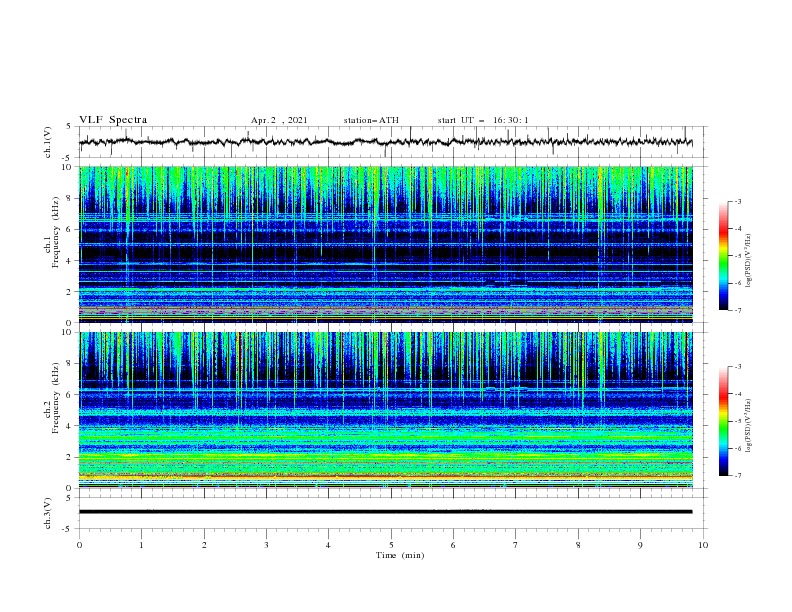Click the 'station=ATH' label
This screenshot has width=792, height=612.
371,120
